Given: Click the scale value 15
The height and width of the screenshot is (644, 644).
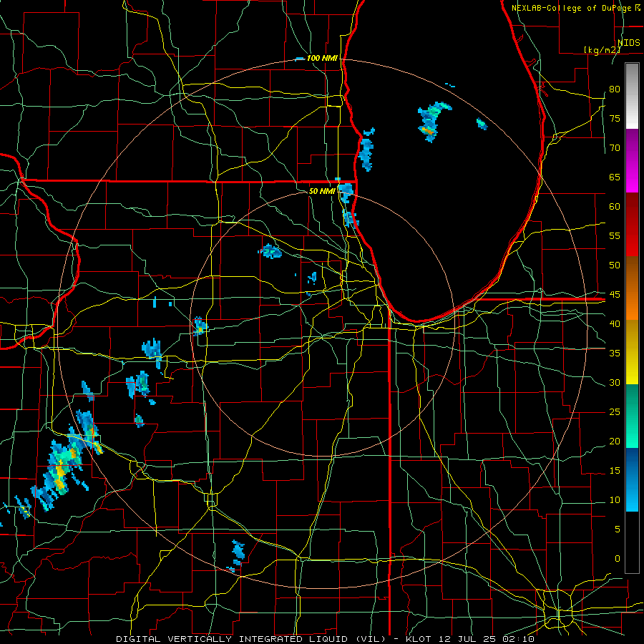Looking at the screenshot, I should point(615,470).
